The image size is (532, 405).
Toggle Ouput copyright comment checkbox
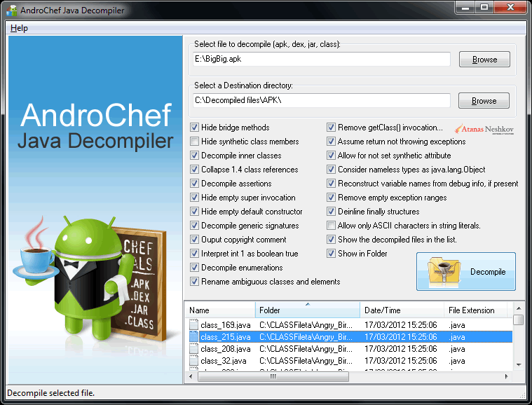click(x=194, y=240)
